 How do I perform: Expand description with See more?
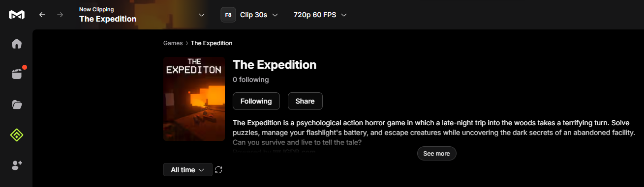(x=436, y=154)
